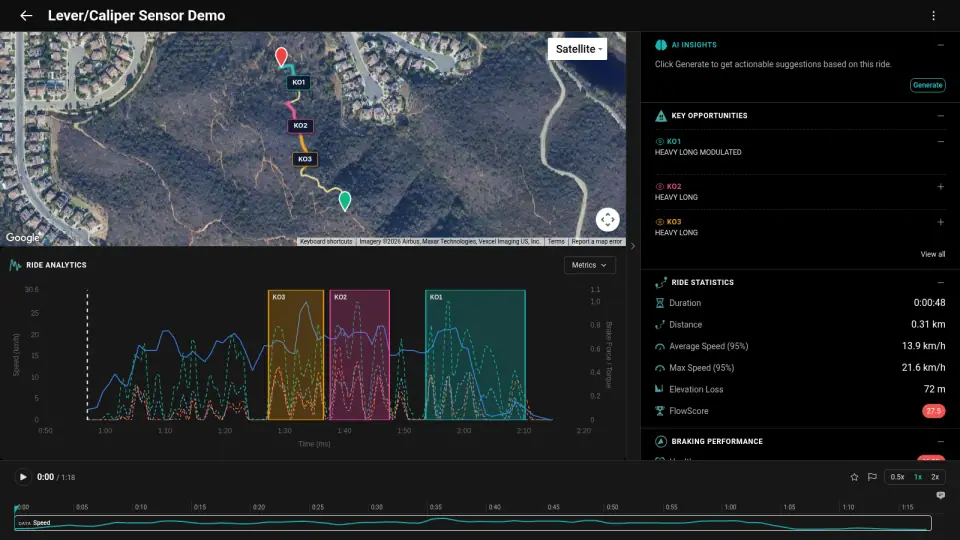
Task: Set playback speed to 1x
Action: 918,477
